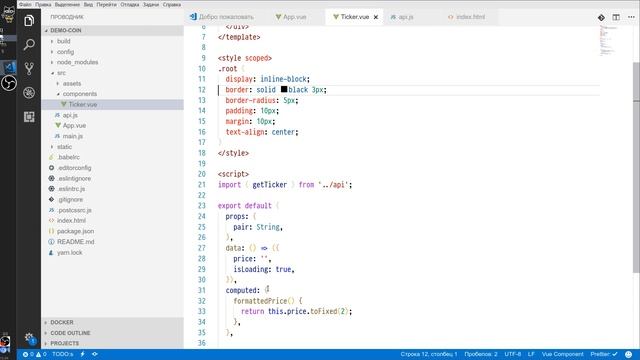
Task: Open the Задачи menu
Action: tap(151, 4)
